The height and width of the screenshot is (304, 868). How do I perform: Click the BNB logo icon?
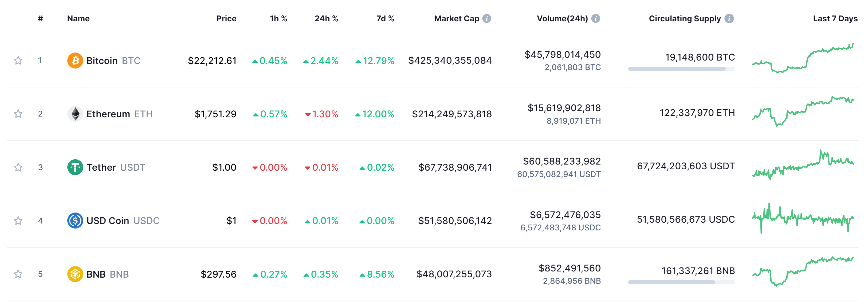[76, 274]
